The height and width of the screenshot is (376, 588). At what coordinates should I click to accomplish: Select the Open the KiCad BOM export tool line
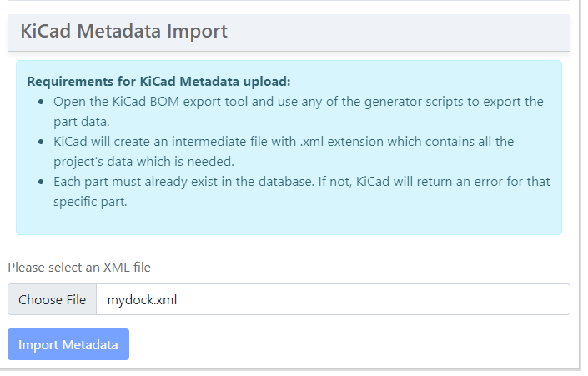tap(298, 102)
